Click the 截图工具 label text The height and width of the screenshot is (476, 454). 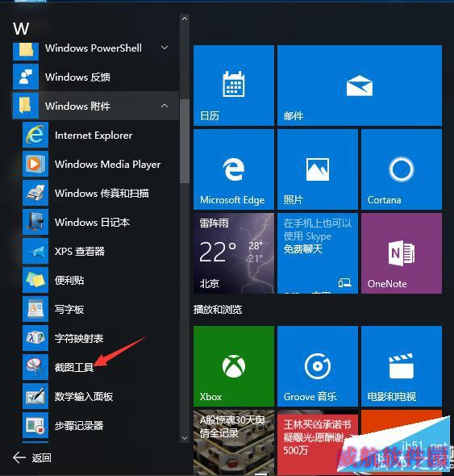(x=74, y=368)
